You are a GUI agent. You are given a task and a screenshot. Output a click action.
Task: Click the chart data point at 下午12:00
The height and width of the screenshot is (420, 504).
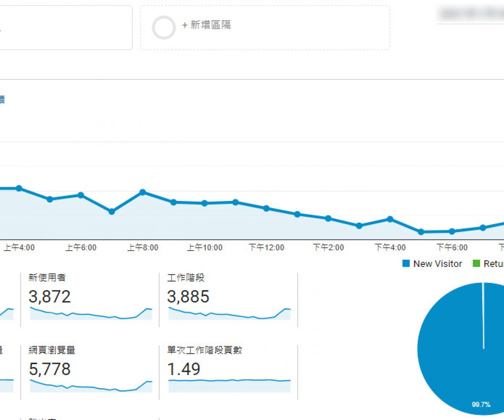[266, 208]
